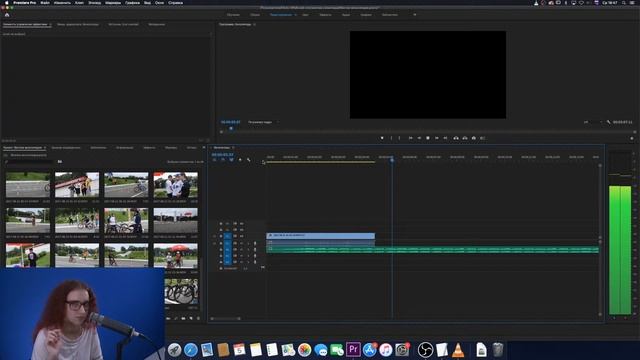Viewport: 640px width, 360px height.
Task: Toggle Linked Selection in the timeline
Action: [x=231, y=160]
